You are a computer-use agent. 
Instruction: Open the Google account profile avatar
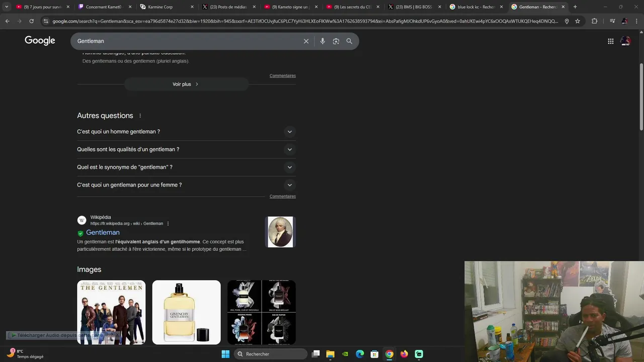tap(625, 41)
